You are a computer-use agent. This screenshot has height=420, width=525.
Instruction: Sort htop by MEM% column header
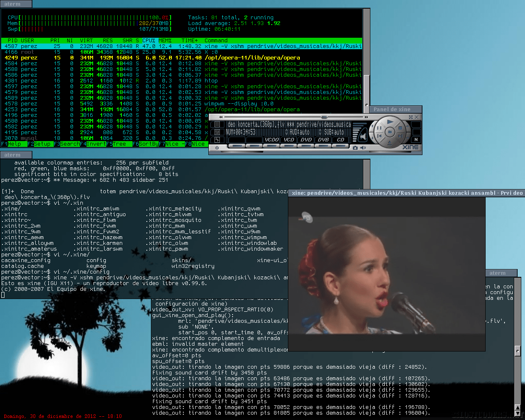(165, 41)
